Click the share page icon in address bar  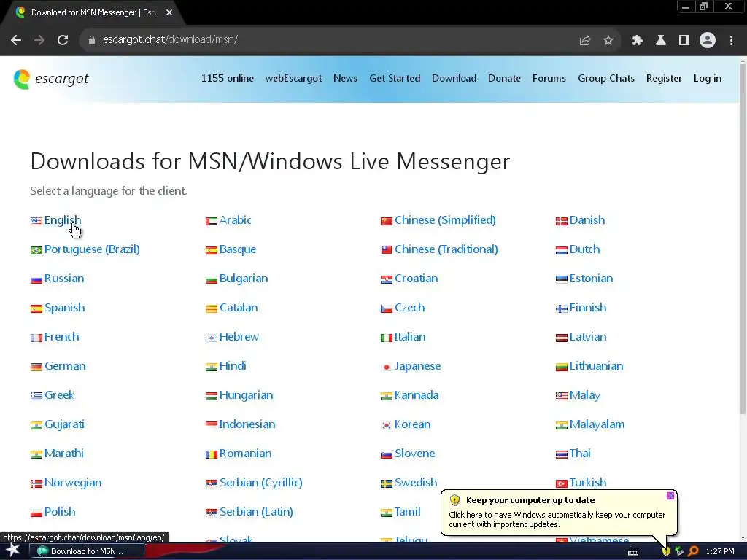pyautogui.click(x=584, y=41)
